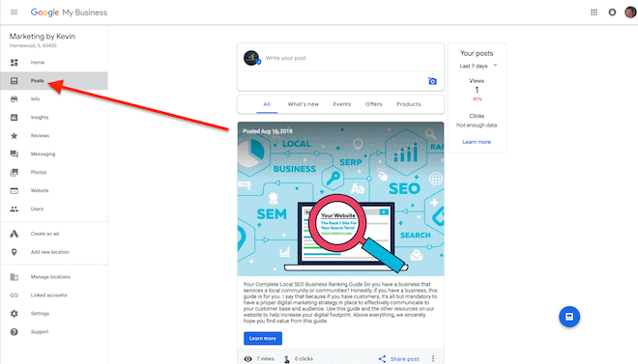Click the Photos gallery icon
Screen dimensions: 638x364
(x=14, y=172)
